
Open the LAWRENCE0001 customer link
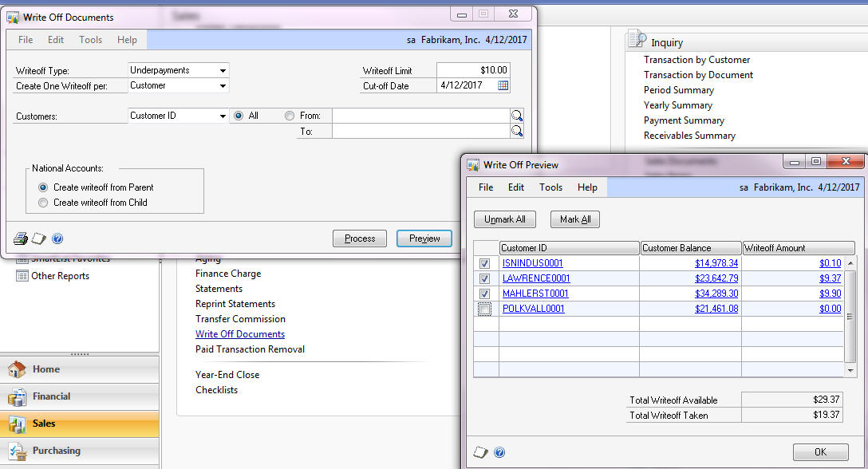coord(536,278)
